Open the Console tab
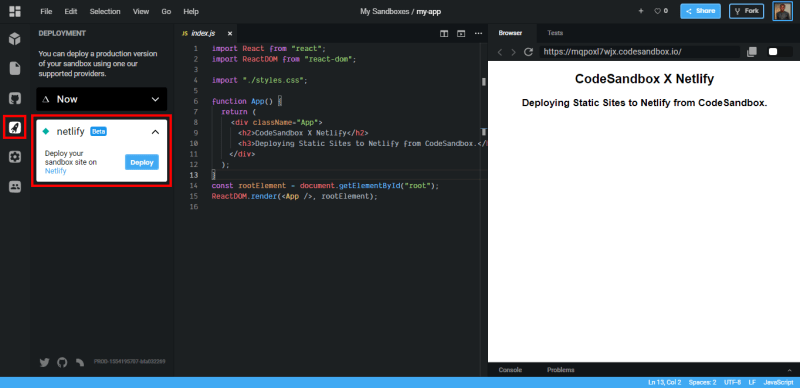This screenshot has width=800, height=388. click(510, 370)
